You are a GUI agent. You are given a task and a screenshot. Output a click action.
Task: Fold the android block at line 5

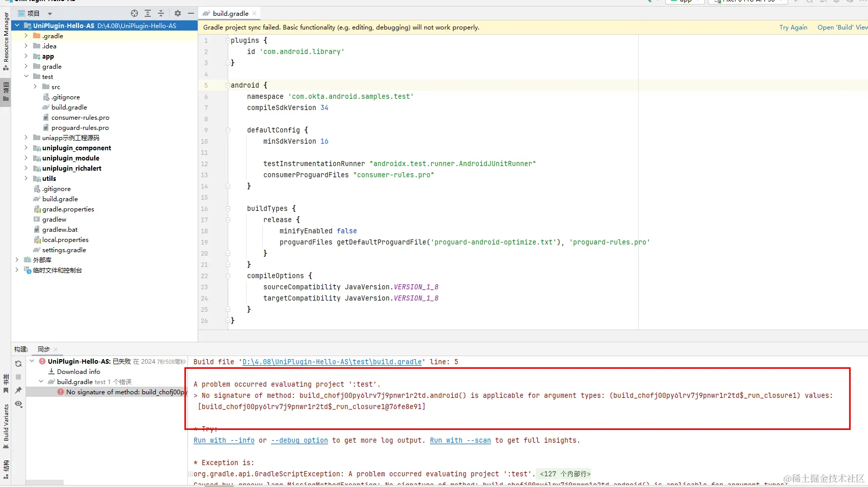tap(228, 85)
